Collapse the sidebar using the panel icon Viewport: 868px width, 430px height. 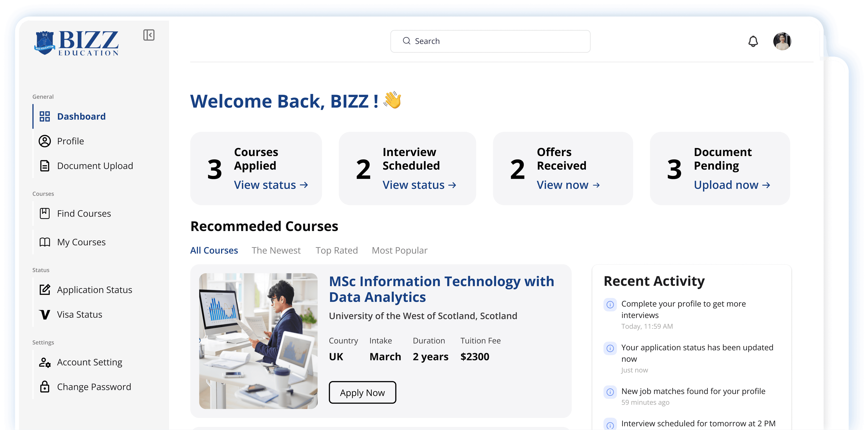(x=149, y=35)
